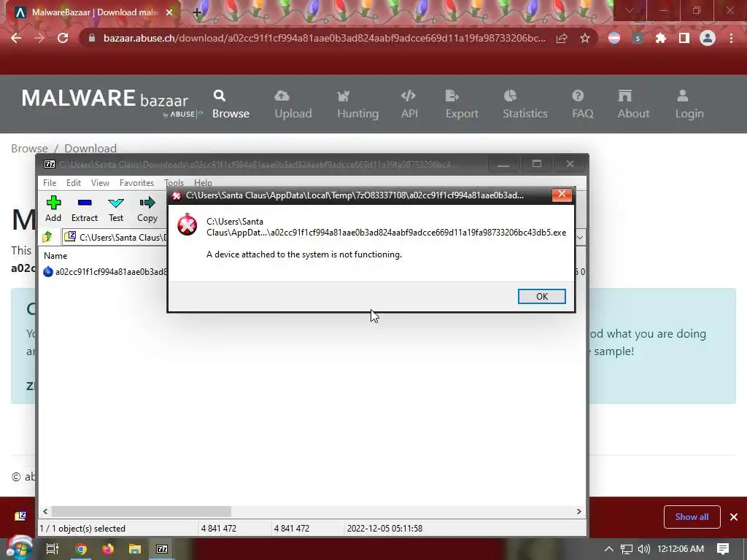Close the Chrome downloads bar
Viewport: 747px width, 560px height.
click(734, 517)
